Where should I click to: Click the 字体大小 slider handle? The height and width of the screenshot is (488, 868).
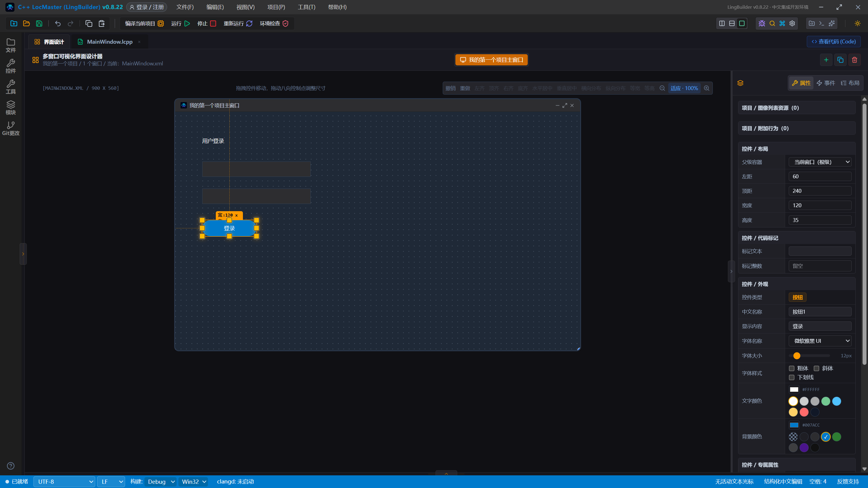797,356
